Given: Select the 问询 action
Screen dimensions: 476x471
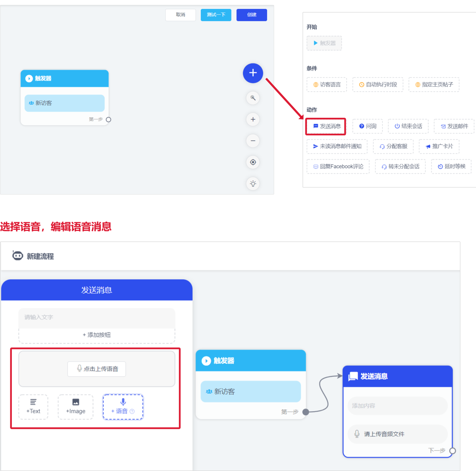Looking at the screenshot, I should (x=368, y=126).
